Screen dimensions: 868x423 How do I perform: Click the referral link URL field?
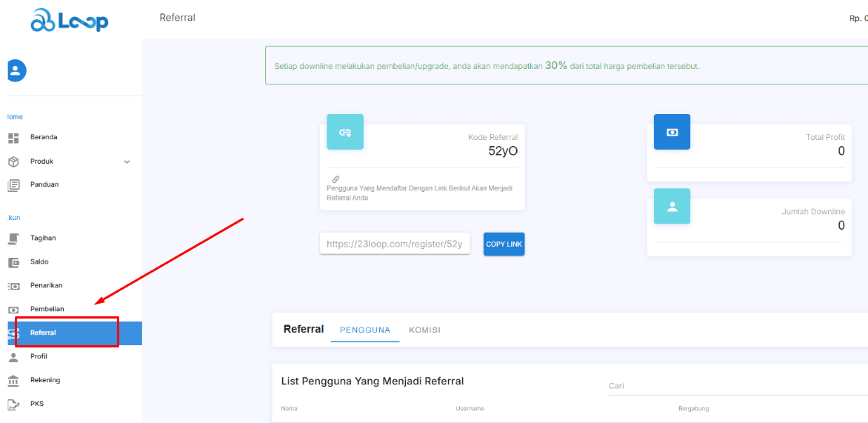click(x=395, y=244)
